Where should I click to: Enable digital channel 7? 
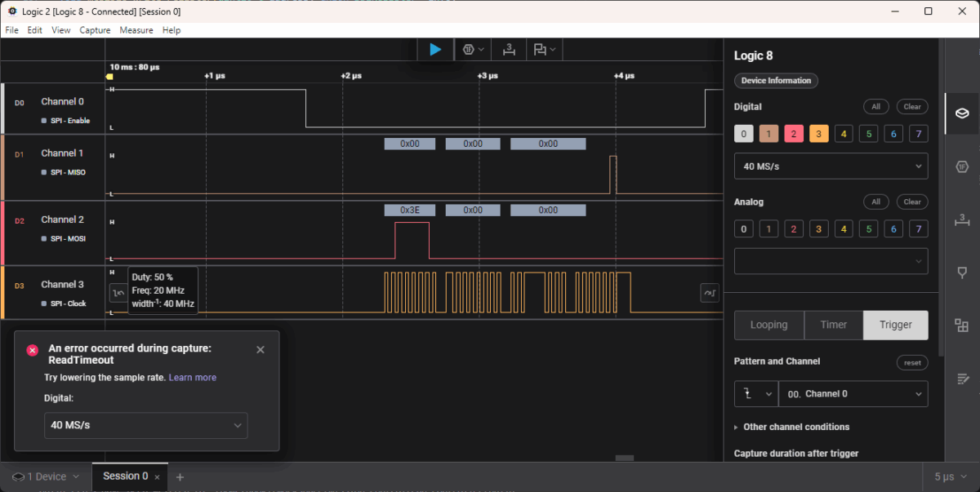pyautogui.click(x=919, y=134)
